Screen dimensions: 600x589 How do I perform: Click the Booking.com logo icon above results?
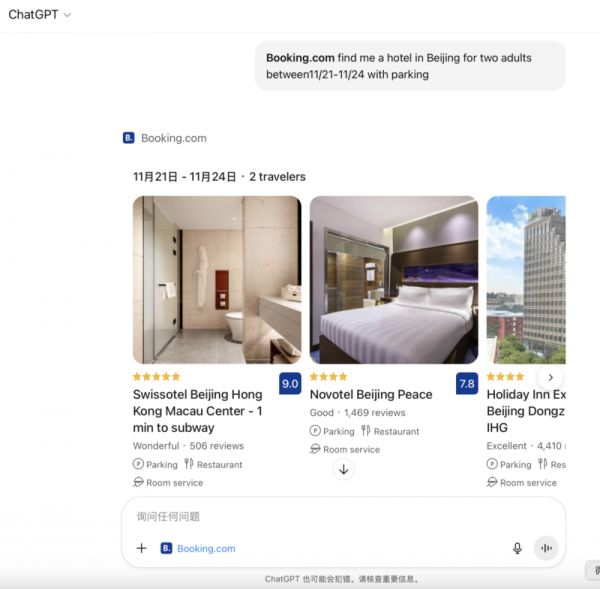tap(129, 138)
